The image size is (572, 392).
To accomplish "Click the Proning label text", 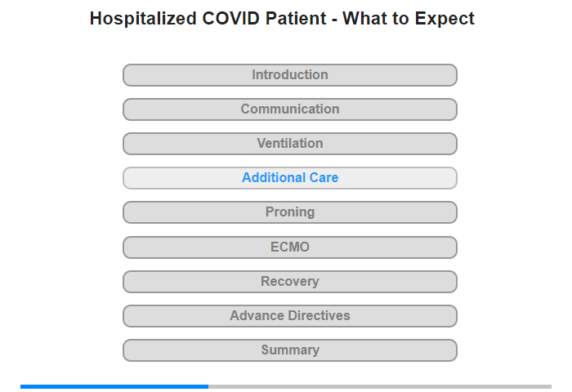I will pos(290,212).
